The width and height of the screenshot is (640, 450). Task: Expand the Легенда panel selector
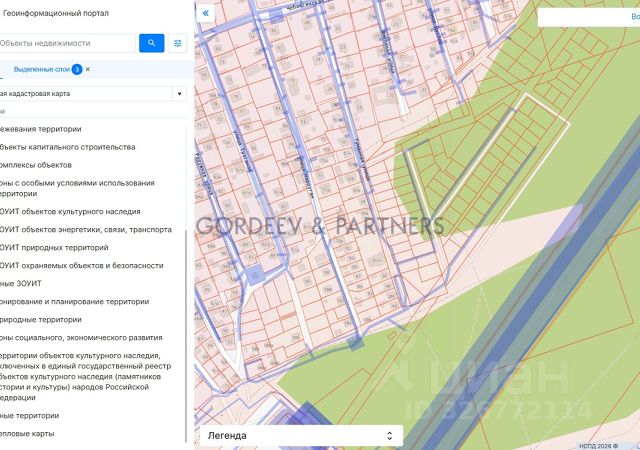389,436
